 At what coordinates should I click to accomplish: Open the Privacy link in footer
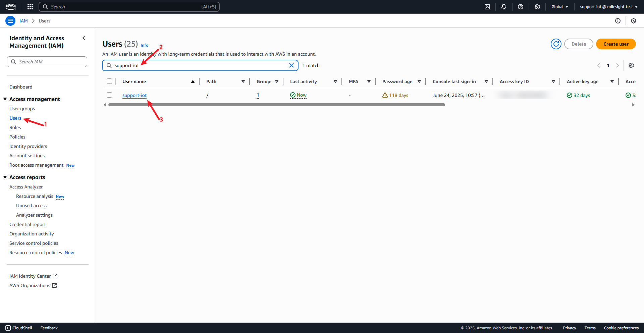[570, 328]
